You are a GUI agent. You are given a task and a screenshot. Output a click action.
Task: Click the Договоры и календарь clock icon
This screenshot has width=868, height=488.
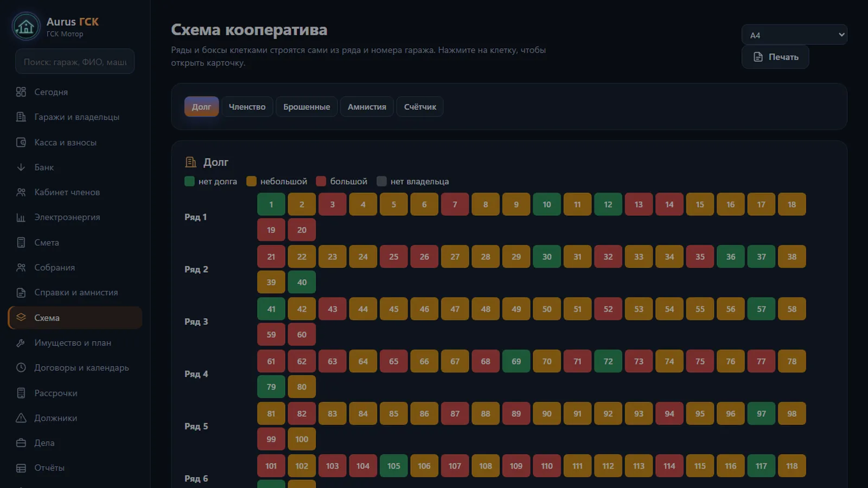(x=21, y=368)
